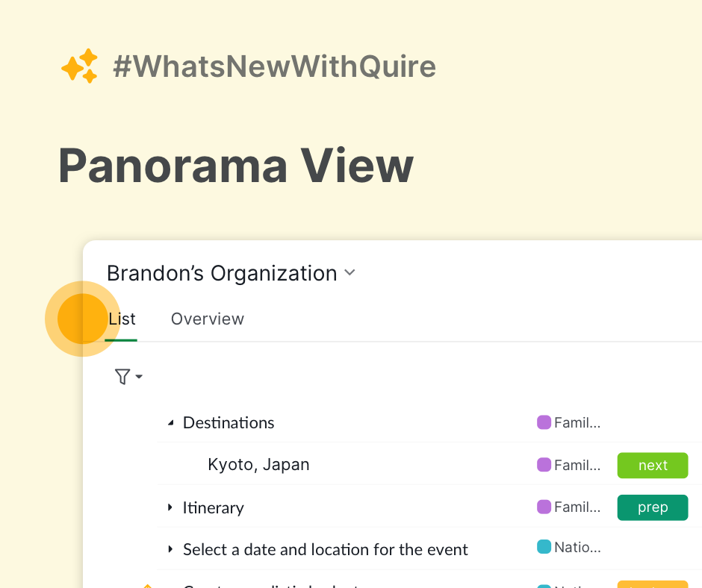The image size is (702, 588).
Task: Expand Select a date and location task
Action: (x=170, y=549)
